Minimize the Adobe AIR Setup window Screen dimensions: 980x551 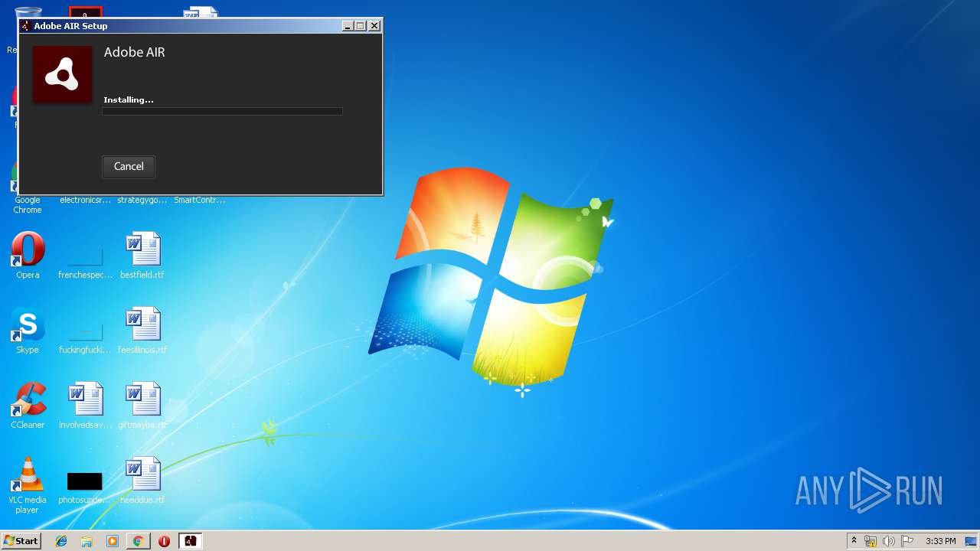[x=348, y=25]
